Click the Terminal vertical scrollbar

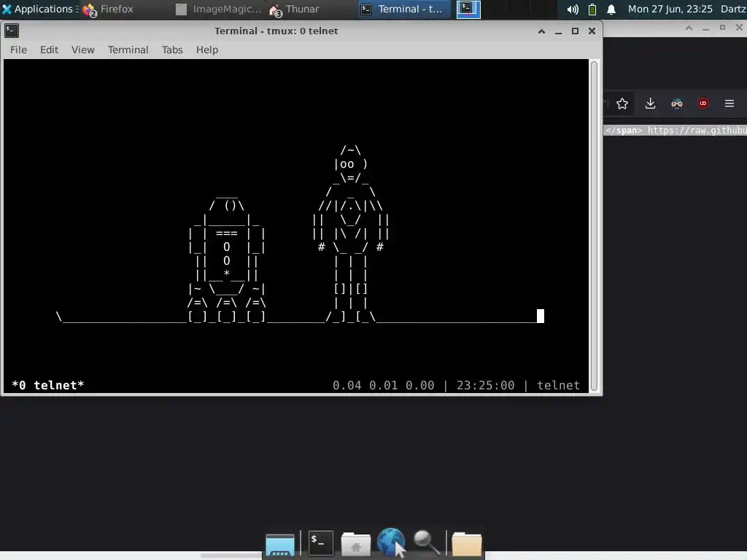point(594,226)
